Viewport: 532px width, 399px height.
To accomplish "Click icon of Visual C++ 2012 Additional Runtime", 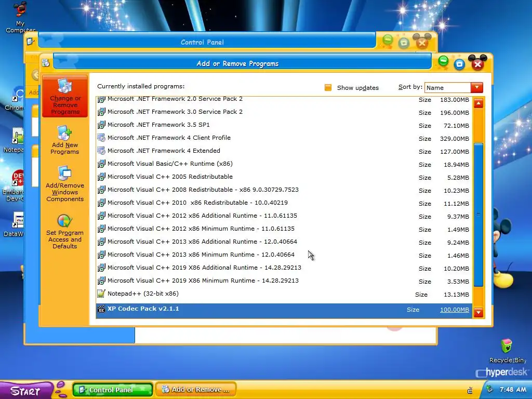I will [101, 216].
